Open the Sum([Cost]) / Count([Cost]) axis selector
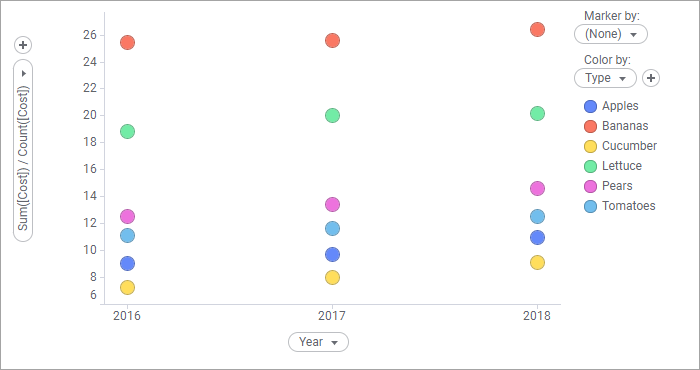 tap(23, 150)
